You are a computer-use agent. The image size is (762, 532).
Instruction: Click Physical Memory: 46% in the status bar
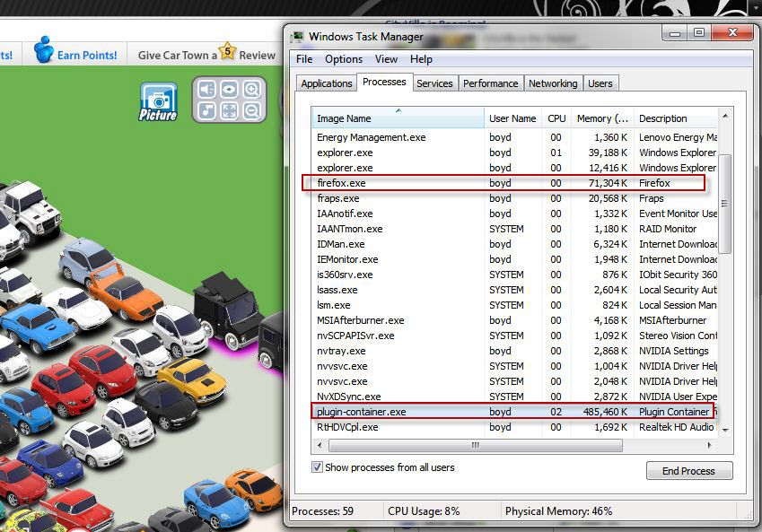click(559, 511)
